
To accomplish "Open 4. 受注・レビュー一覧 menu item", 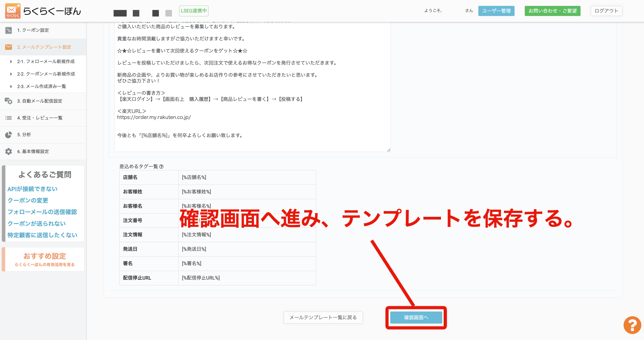I will tap(43, 118).
